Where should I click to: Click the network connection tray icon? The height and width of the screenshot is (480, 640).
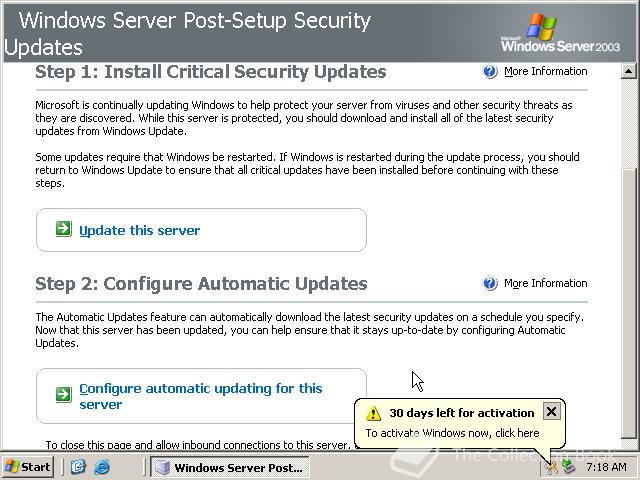[x=569, y=467]
